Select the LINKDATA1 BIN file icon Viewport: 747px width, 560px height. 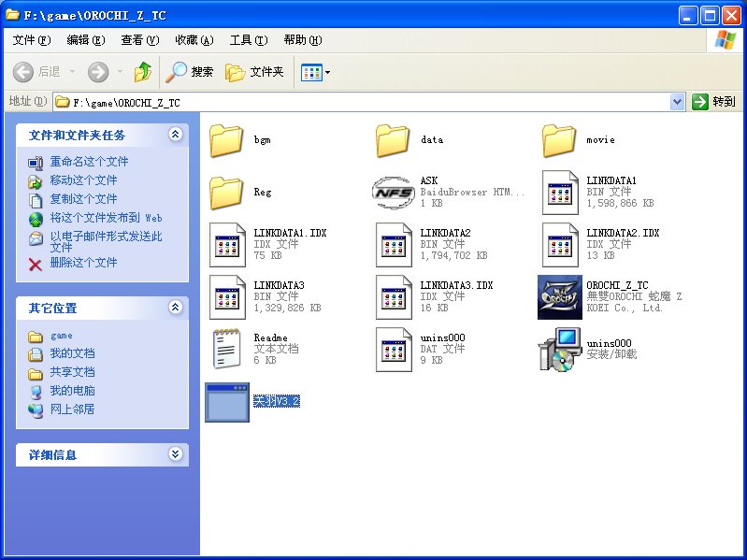point(560,192)
